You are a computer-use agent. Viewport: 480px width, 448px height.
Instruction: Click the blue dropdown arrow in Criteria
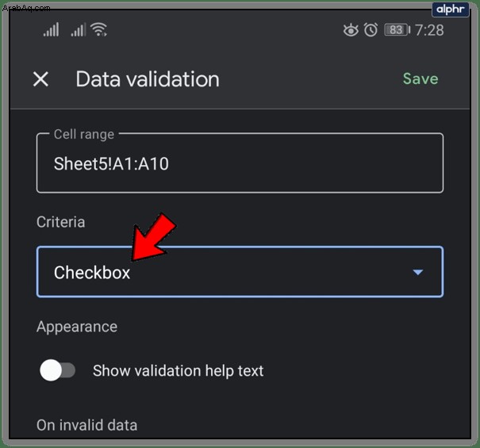(418, 272)
